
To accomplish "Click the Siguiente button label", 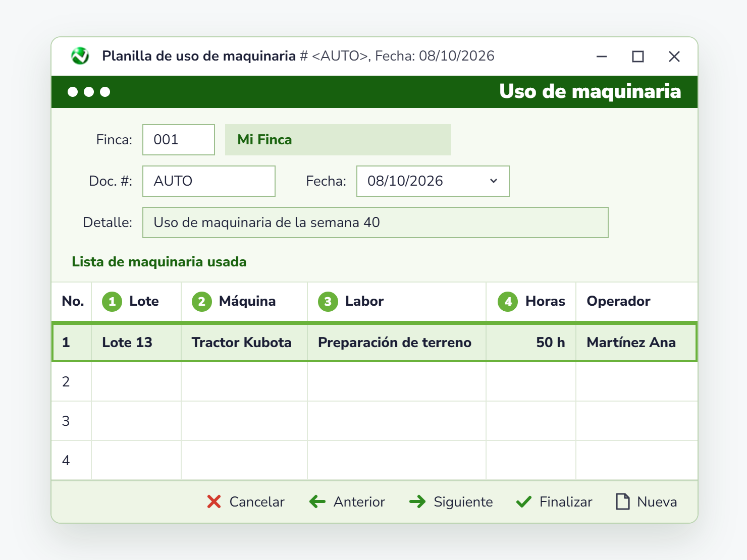I will 463,502.
